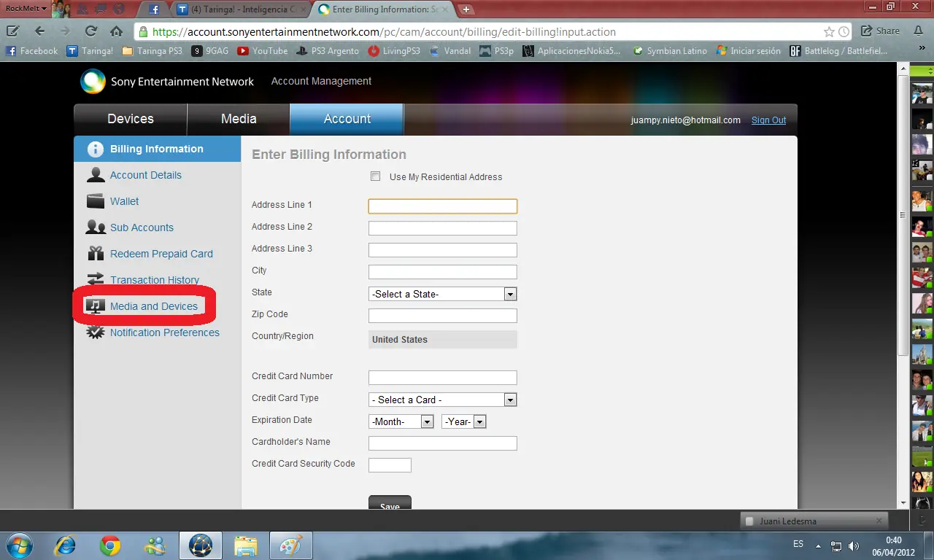The image size is (934, 560).
Task: Click the Save button
Action: tap(390, 503)
